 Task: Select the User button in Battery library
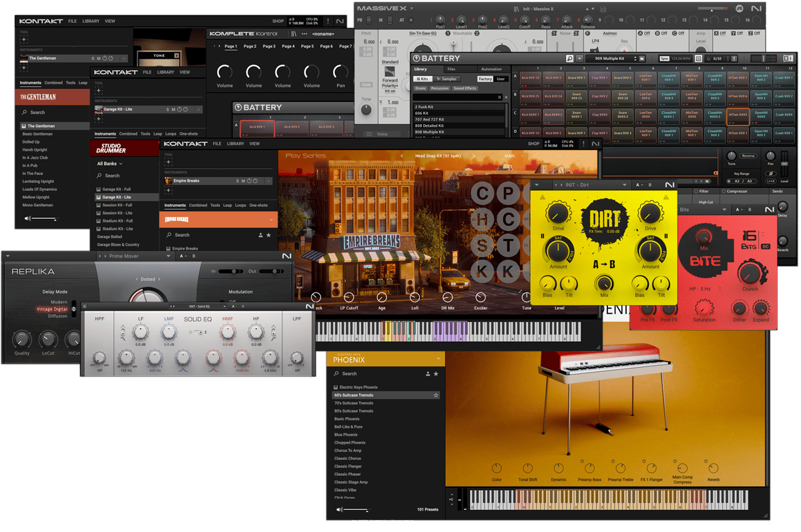pyautogui.click(x=501, y=79)
